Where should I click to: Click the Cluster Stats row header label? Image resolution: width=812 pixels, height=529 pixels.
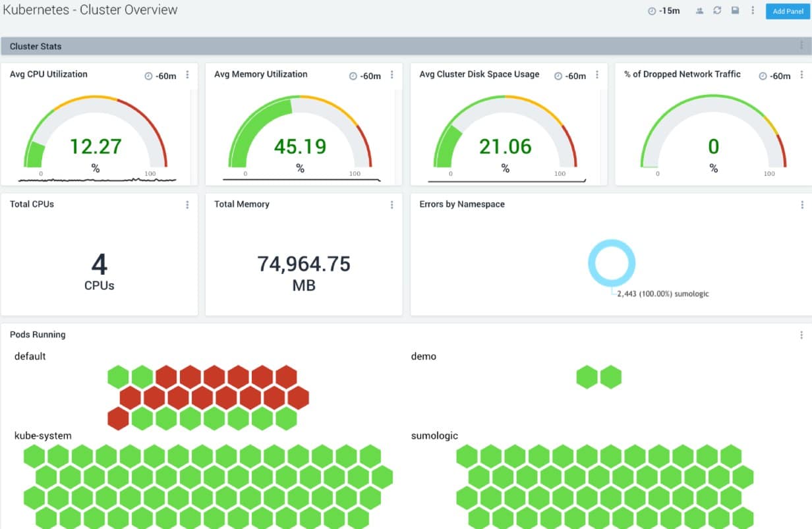pos(36,47)
